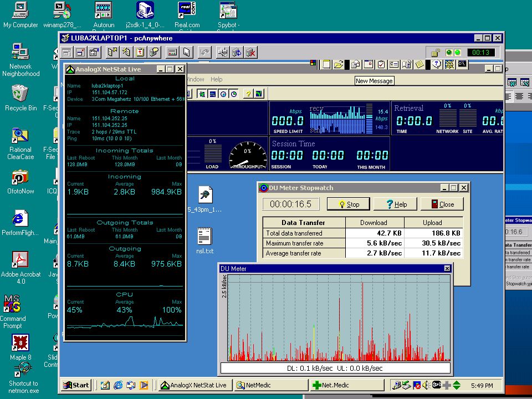Click the DL/UL status text in DU Meter
The width and height of the screenshot is (532, 399).
335,368
